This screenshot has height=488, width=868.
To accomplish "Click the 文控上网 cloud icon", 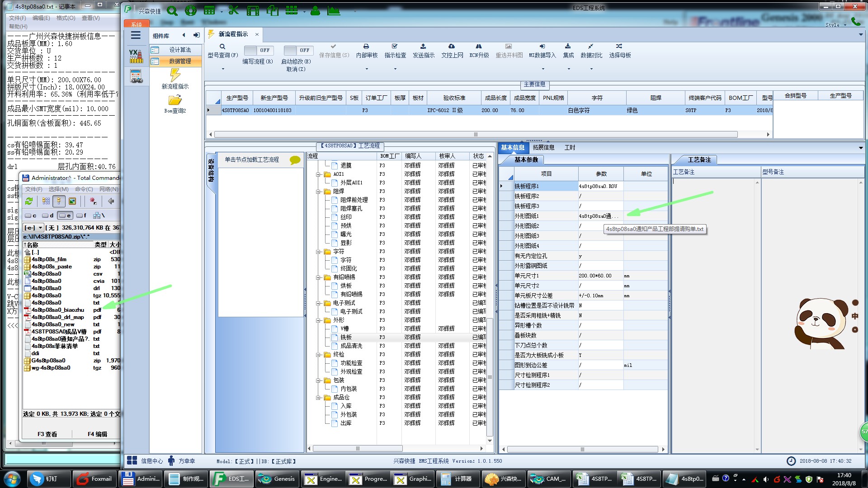I will pyautogui.click(x=452, y=47).
